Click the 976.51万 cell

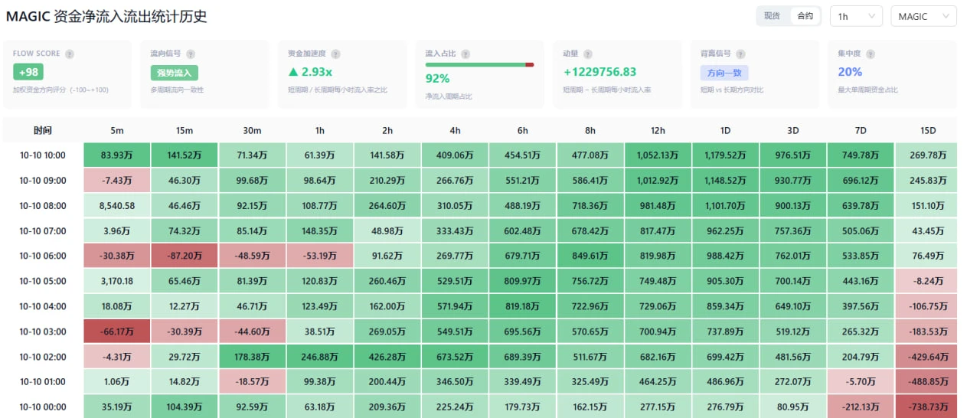coord(792,155)
